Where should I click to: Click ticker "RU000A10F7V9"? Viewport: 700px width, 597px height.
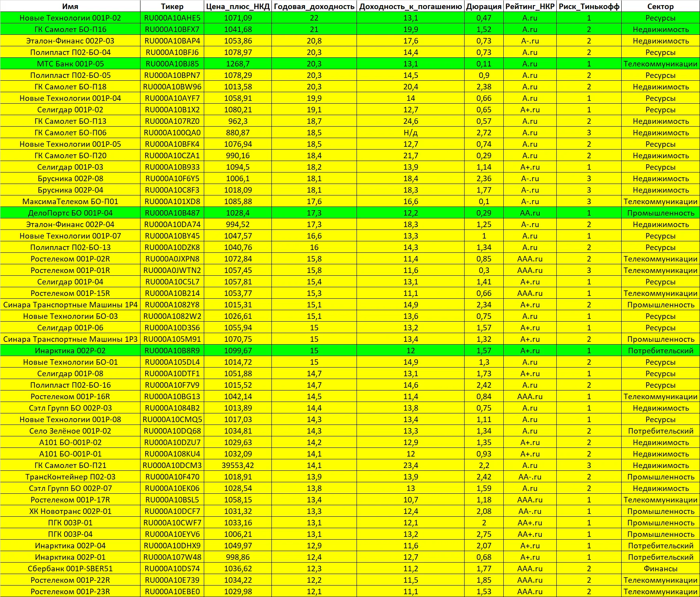click(173, 385)
